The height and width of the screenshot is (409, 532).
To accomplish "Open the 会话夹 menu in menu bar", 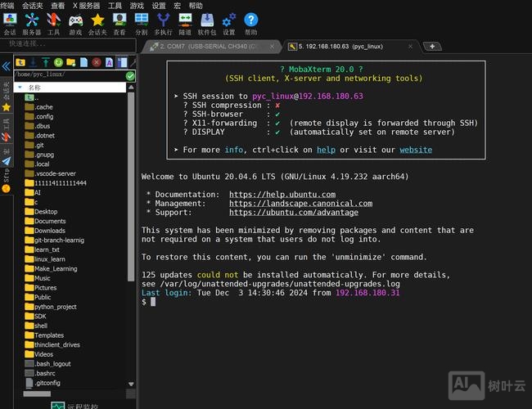I will pyautogui.click(x=33, y=6).
